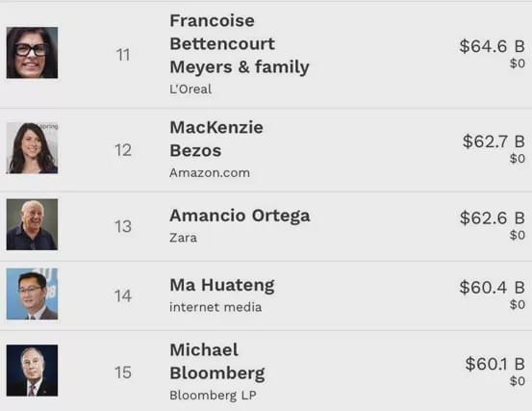Select the Zara source text
This screenshot has height=411, width=532.
point(183,238)
